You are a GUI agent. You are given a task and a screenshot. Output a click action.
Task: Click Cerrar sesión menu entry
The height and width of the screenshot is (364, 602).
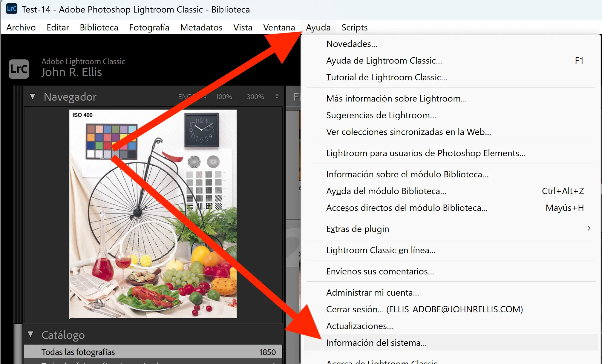(424, 309)
